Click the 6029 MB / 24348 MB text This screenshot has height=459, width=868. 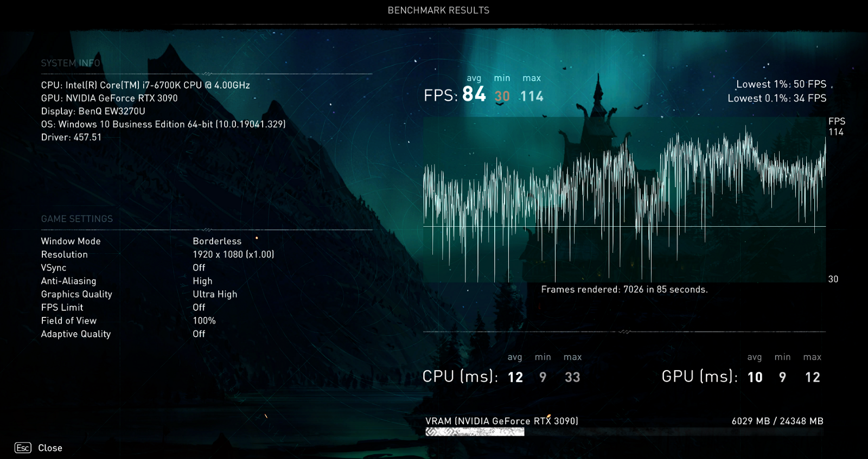[x=777, y=421]
